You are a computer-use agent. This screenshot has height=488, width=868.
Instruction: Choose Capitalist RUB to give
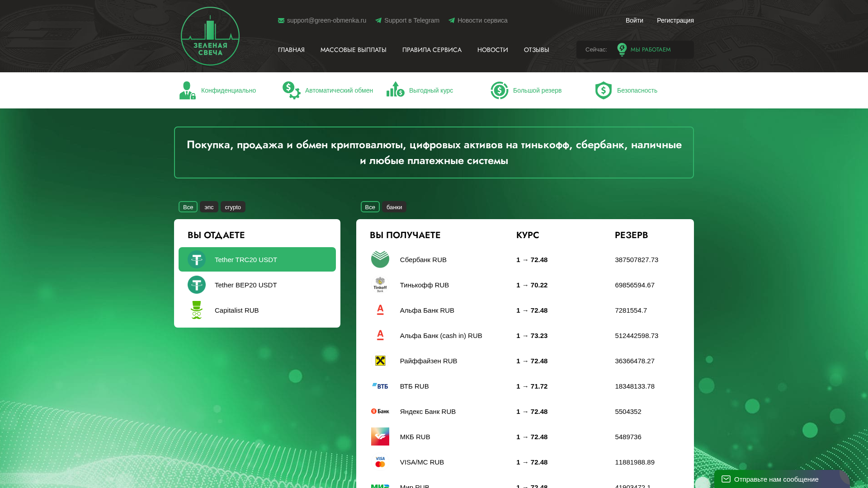[x=257, y=310]
